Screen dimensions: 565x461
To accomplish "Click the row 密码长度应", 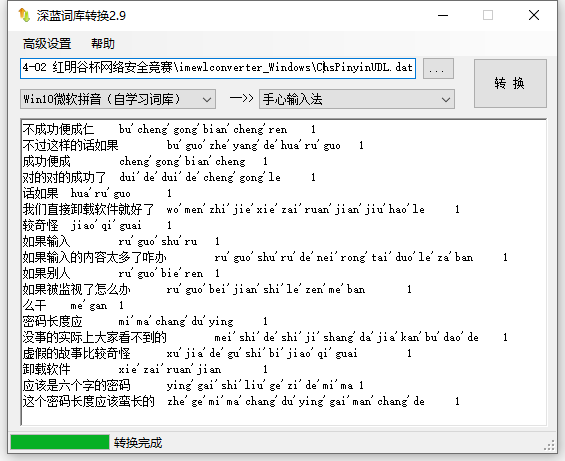I will pos(145,321).
